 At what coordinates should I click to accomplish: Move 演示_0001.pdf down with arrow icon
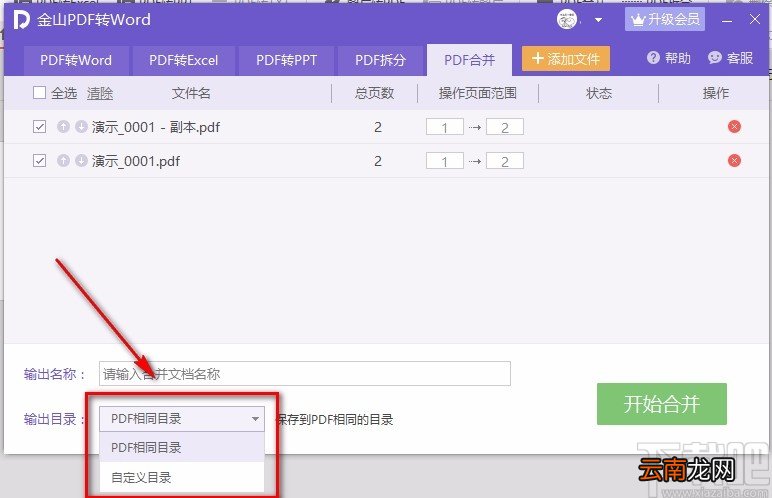pos(81,161)
